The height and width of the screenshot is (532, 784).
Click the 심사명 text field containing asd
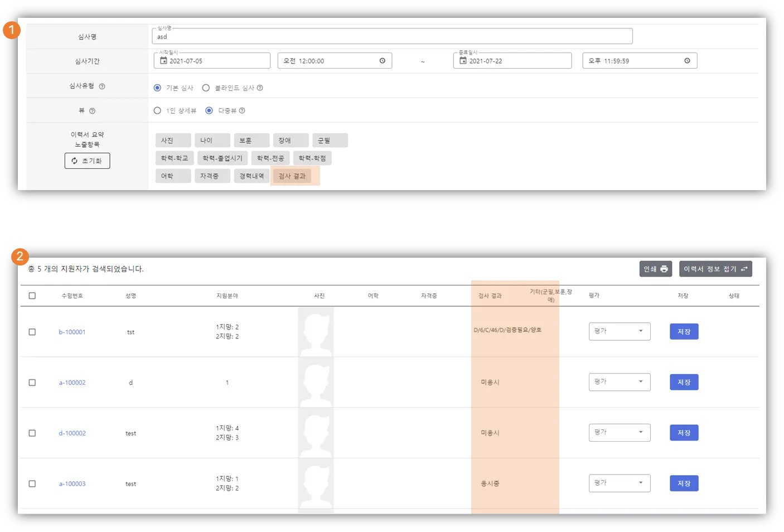(x=392, y=36)
